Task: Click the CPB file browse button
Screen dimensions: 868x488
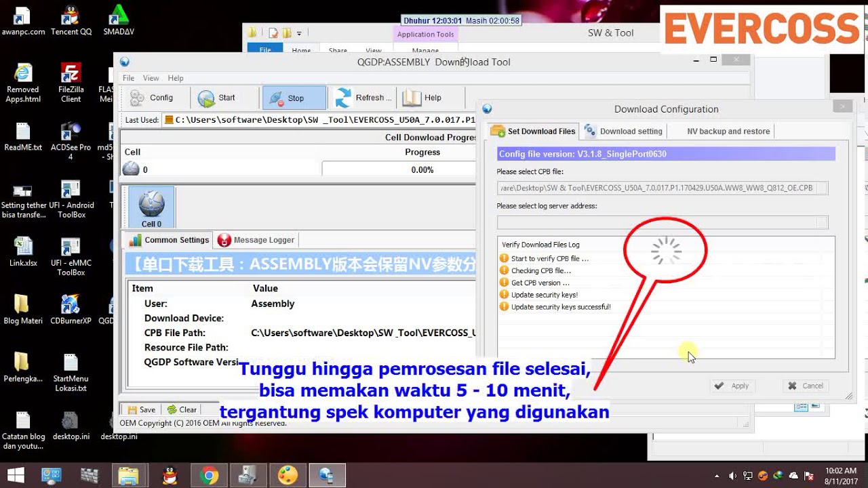Action: pyautogui.click(x=822, y=188)
